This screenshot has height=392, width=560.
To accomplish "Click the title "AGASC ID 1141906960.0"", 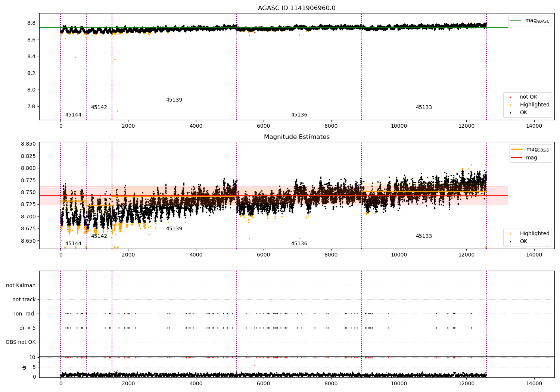I will [296, 8].
